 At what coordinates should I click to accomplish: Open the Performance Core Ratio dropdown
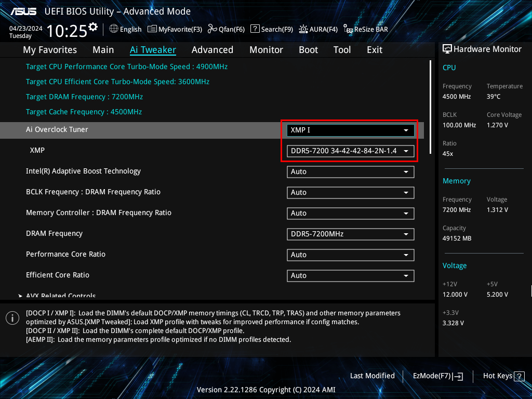[350, 255]
